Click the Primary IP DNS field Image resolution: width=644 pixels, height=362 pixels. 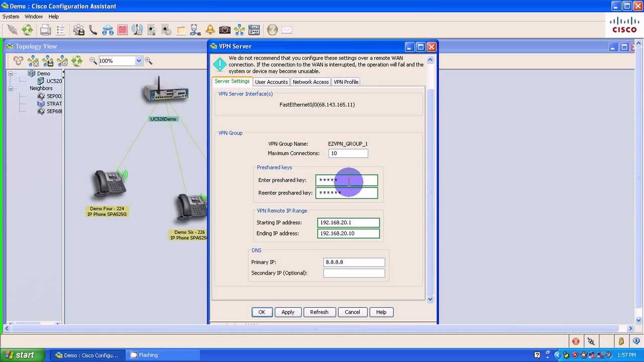click(354, 262)
